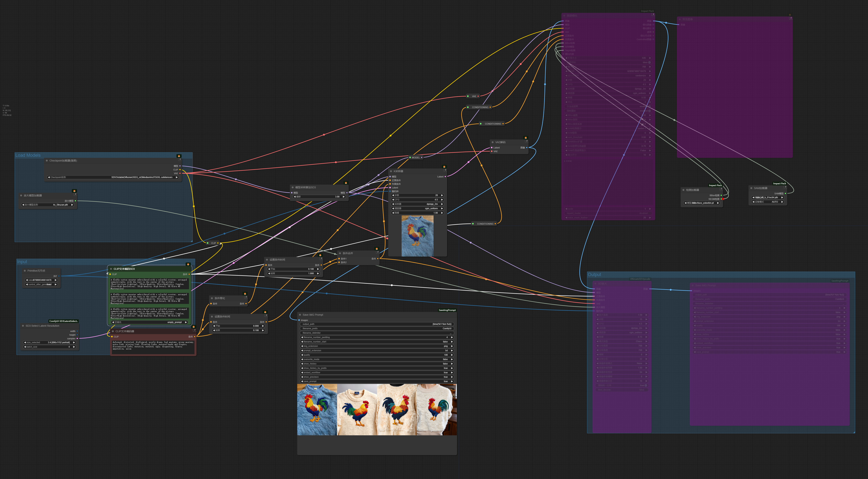
Task: Open the size_selected resolution dropdown
Action: (x=50, y=342)
